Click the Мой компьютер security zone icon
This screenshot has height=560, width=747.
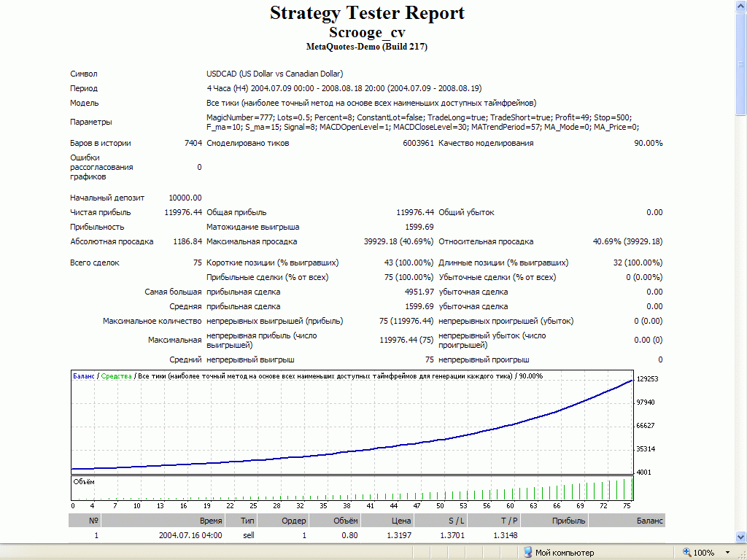tap(527, 553)
